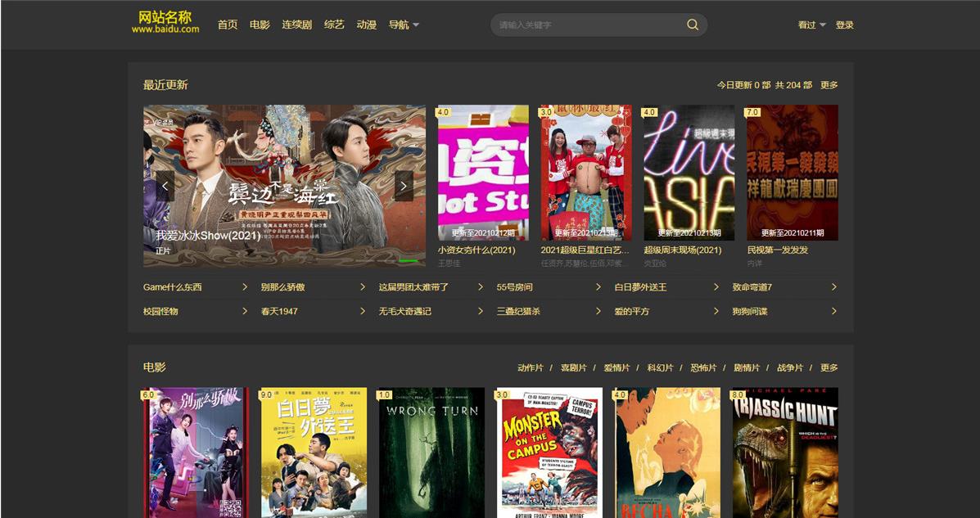Click arrow next to 致命弯道7

point(833,287)
